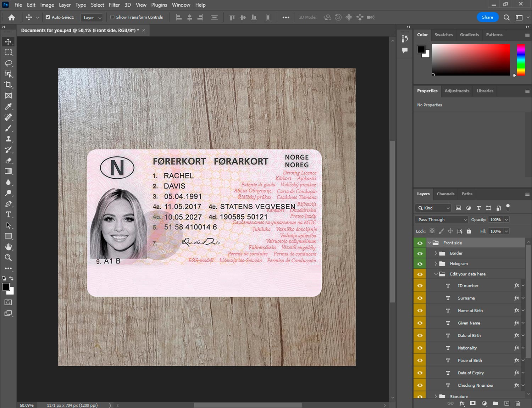The width and height of the screenshot is (532, 408).
Task: Enable Show Transform Controls
Action: coord(112,17)
